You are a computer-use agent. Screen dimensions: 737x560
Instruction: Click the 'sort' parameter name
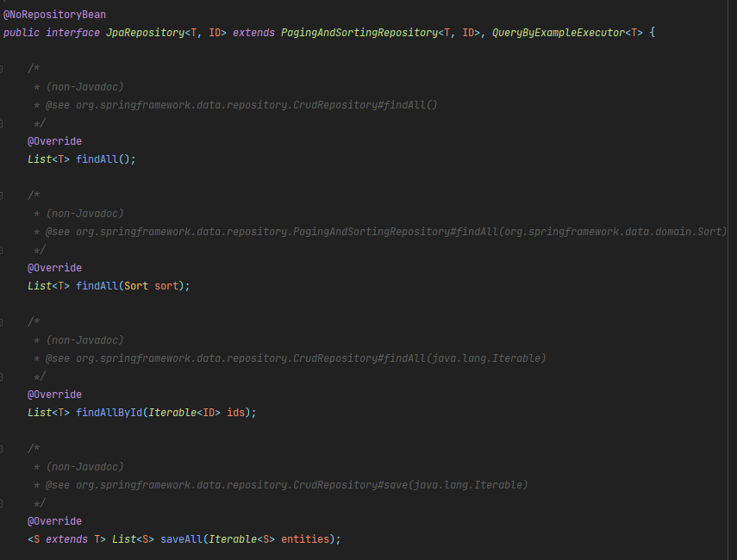[x=166, y=286]
